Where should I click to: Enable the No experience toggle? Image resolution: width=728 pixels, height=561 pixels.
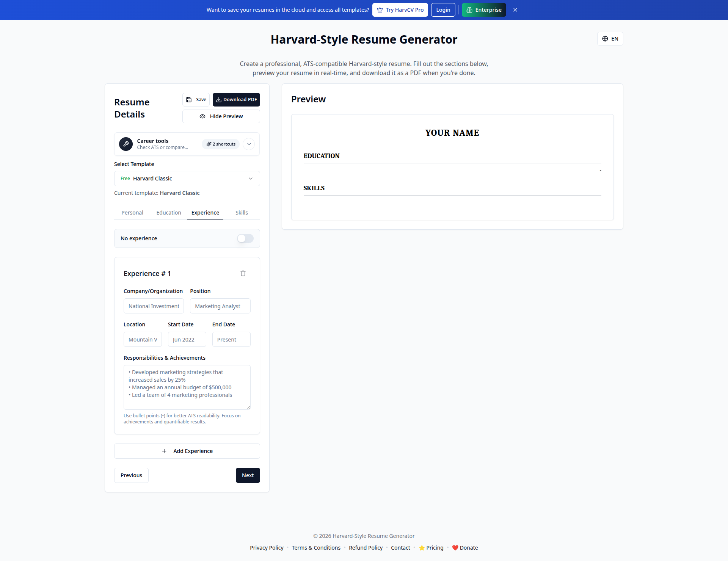pos(245,238)
